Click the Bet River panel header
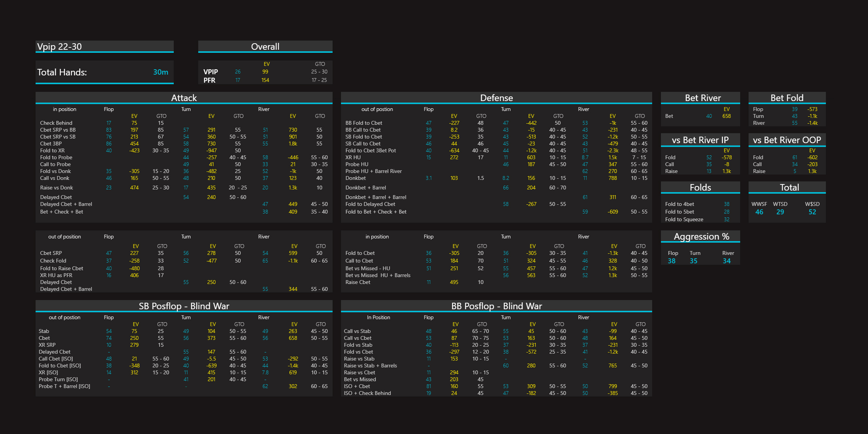This screenshot has height=434, width=868. coord(700,98)
